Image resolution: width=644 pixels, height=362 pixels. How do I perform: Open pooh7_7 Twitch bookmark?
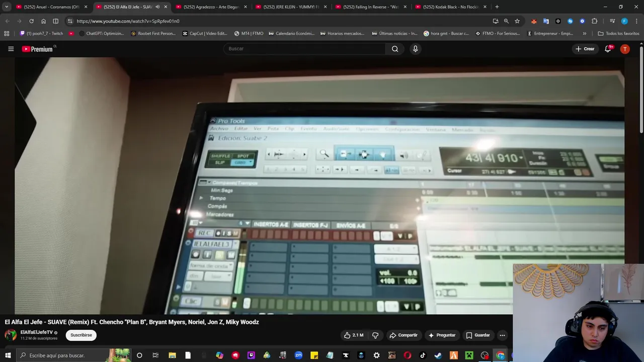coord(41,34)
